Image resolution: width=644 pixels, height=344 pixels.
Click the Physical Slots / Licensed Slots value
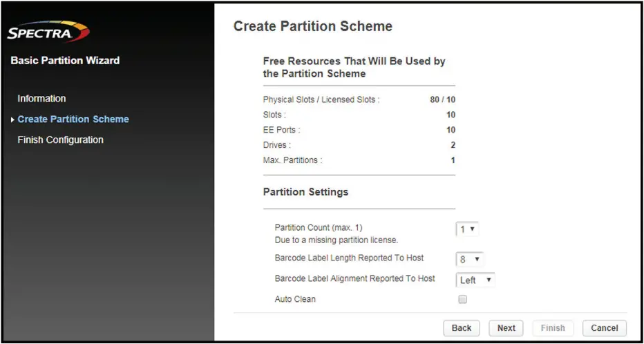(442, 100)
